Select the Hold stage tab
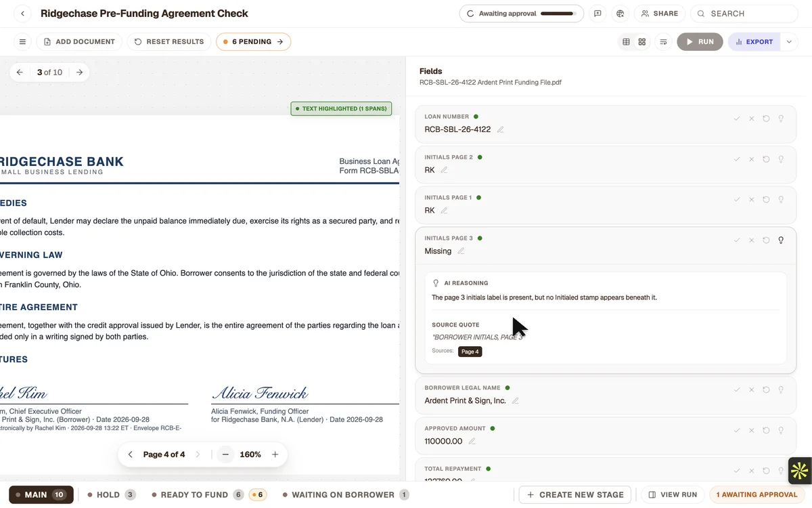Image resolution: width=812 pixels, height=508 pixels. (x=112, y=495)
